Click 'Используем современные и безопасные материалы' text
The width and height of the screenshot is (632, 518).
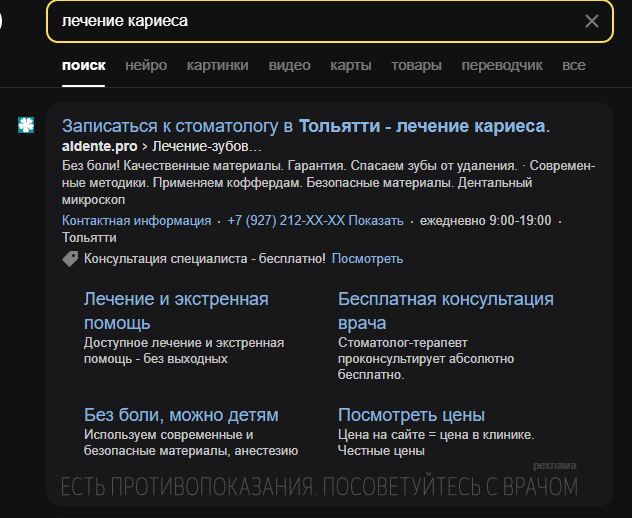click(191, 443)
